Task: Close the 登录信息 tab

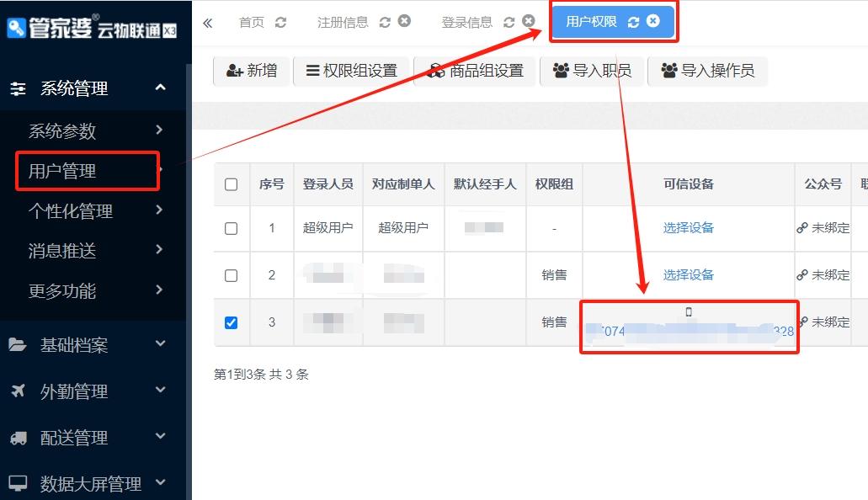Action: [529, 21]
